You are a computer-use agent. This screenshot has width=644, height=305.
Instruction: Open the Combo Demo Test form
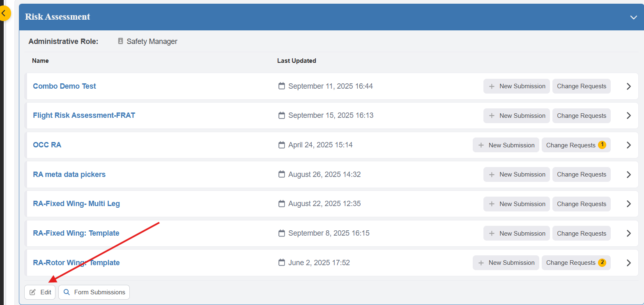64,86
